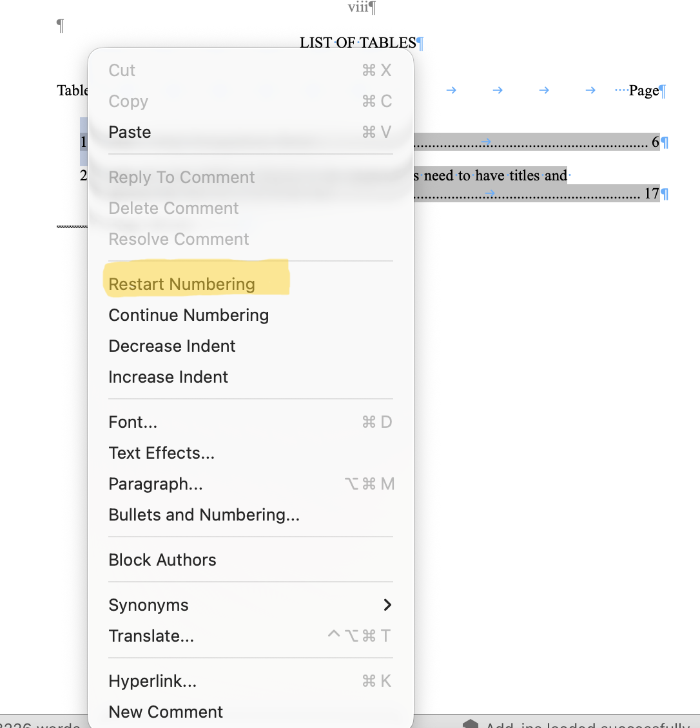Image resolution: width=700 pixels, height=728 pixels.
Task: Open Text Effects options
Action: (161, 452)
